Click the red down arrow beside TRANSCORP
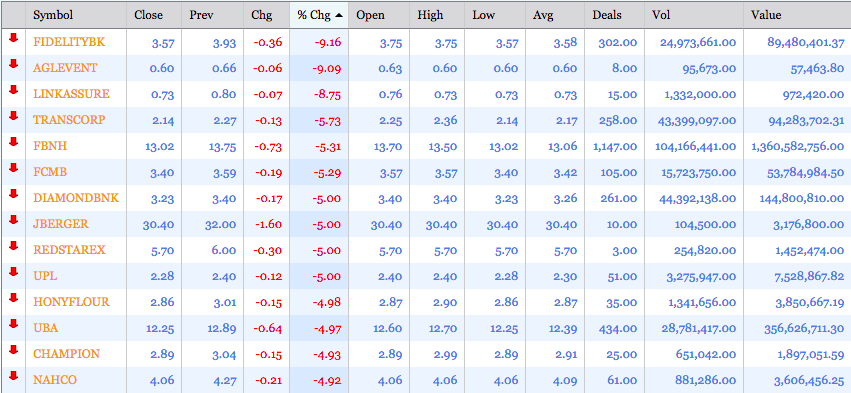Image resolution: width=851 pixels, height=393 pixels. tap(14, 116)
